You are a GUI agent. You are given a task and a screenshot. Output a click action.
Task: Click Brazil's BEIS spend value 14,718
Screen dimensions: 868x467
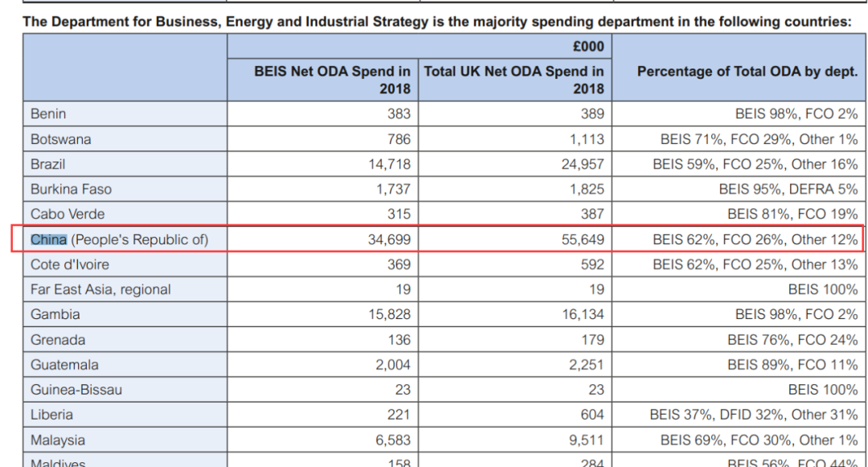click(x=388, y=164)
